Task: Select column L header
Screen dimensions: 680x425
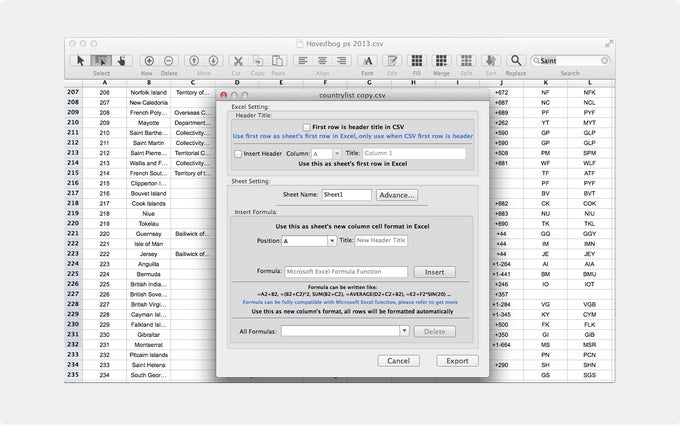Action: (589, 82)
